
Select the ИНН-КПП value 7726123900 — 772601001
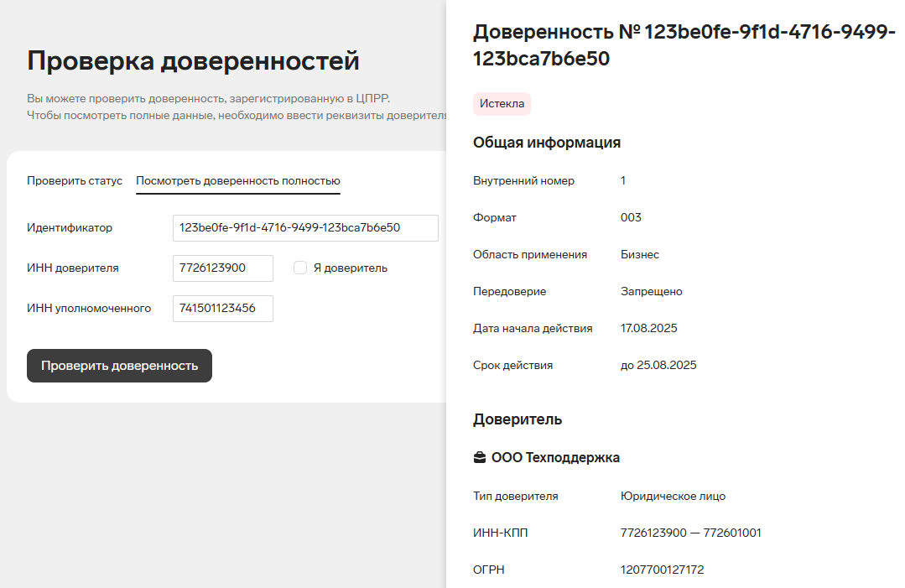coord(690,533)
